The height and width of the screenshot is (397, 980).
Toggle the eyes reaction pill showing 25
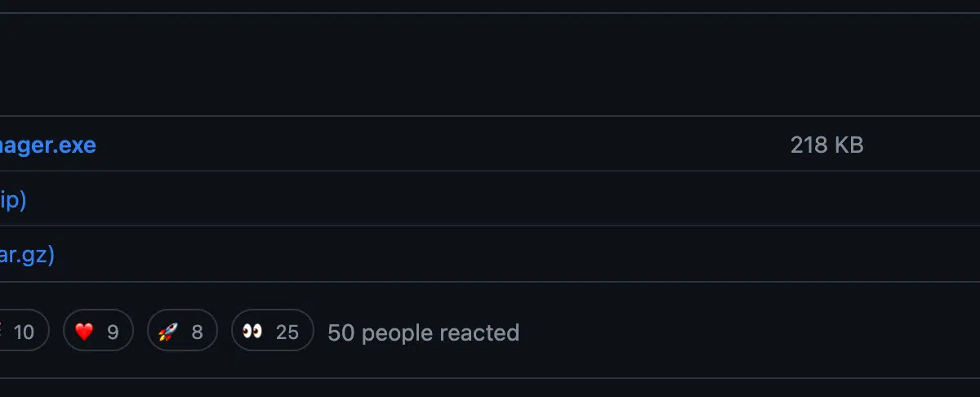[273, 331]
